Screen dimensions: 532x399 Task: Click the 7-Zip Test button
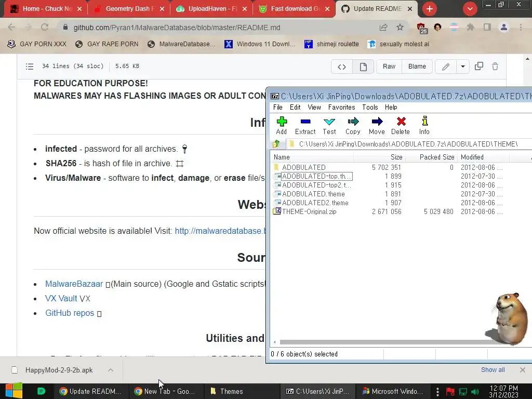329,126
